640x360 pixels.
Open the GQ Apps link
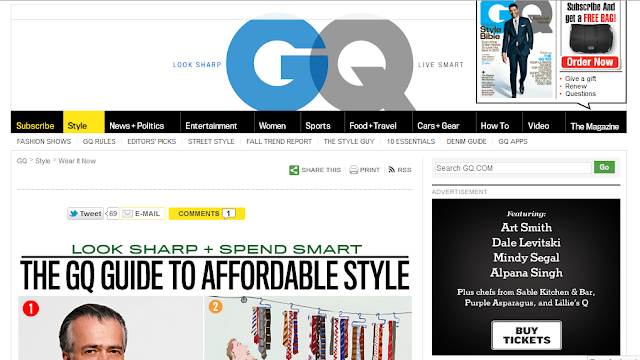513,142
